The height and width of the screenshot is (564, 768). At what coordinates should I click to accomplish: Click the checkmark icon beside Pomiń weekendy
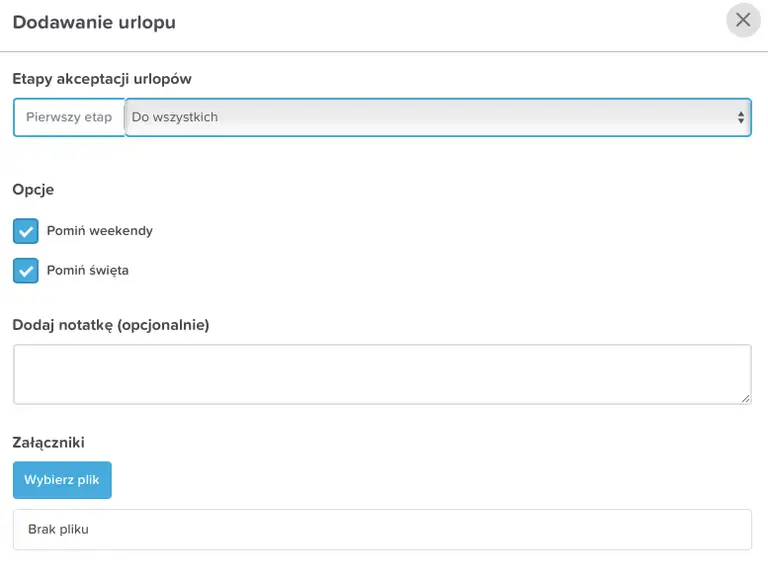tap(26, 231)
